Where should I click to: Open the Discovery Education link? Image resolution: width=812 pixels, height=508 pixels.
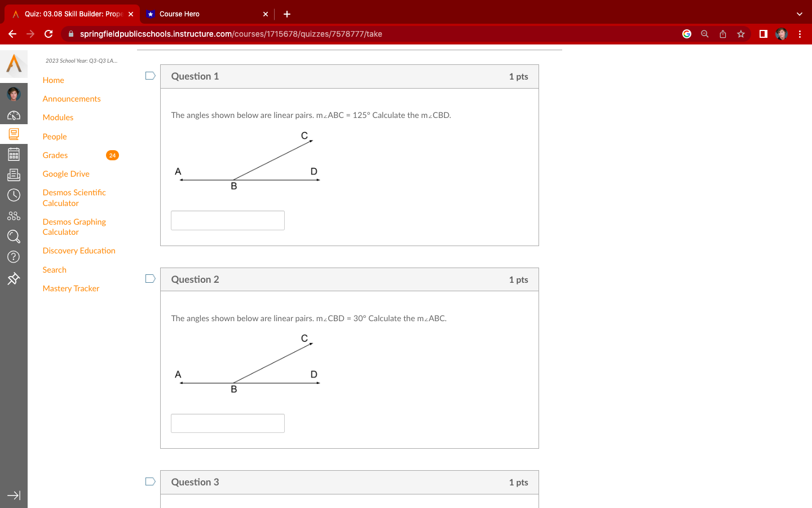click(79, 251)
